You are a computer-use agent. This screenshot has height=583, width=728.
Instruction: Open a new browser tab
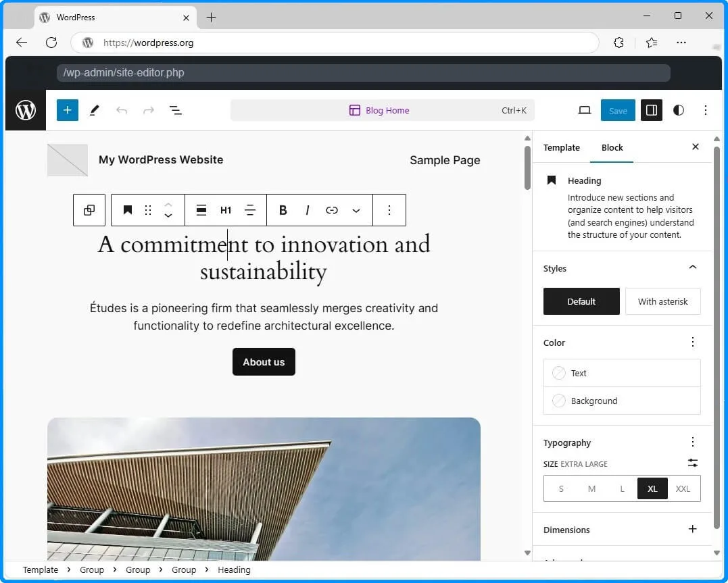pos(212,18)
